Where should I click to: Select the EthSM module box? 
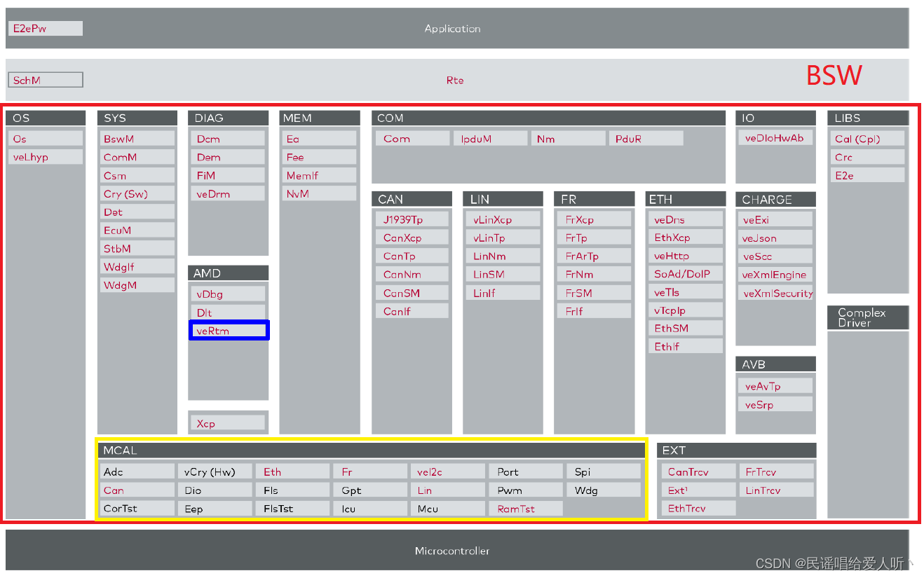[686, 328]
